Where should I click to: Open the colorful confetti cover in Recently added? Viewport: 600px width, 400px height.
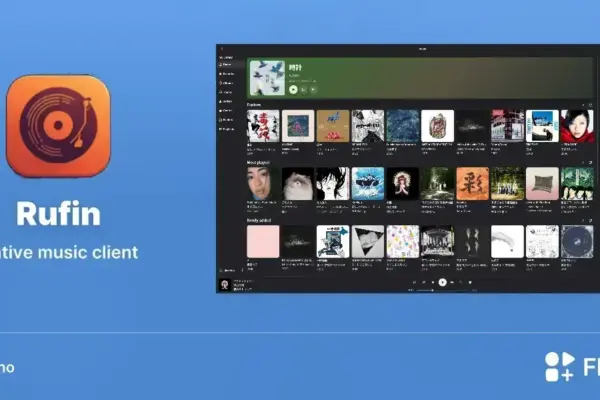403,242
